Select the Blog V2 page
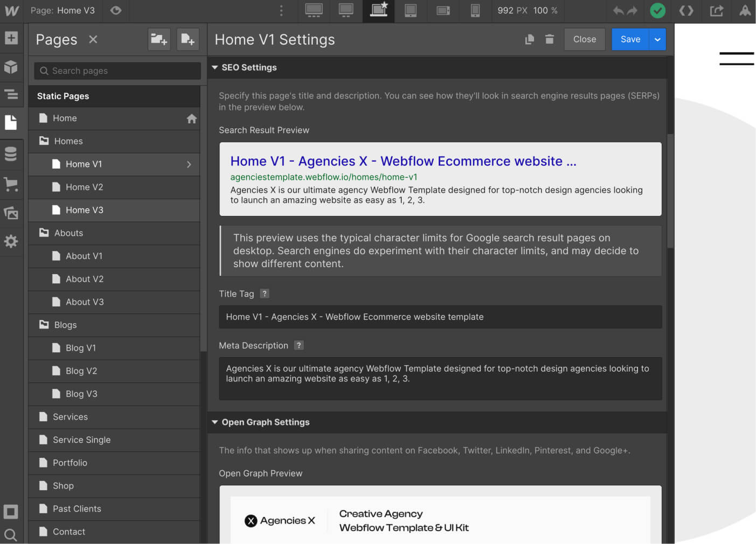The image size is (756, 544). pos(114,371)
